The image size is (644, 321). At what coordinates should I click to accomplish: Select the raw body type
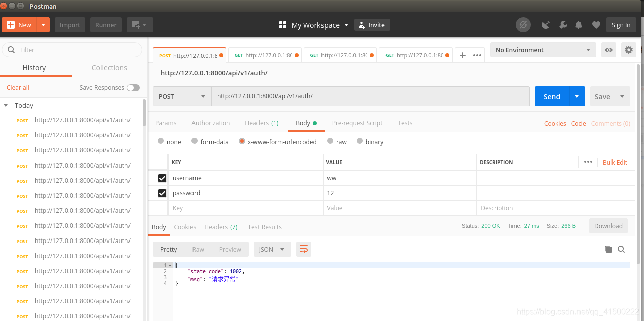point(330,141)
